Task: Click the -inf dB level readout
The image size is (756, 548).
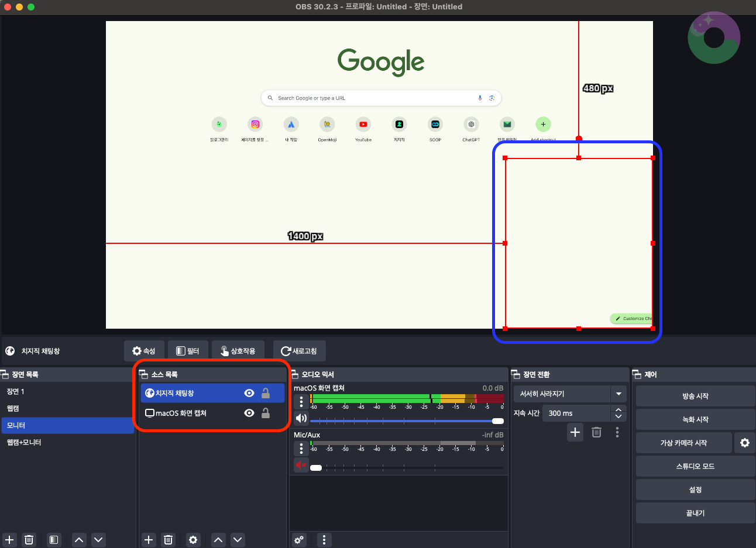Action: pos(493,435)
